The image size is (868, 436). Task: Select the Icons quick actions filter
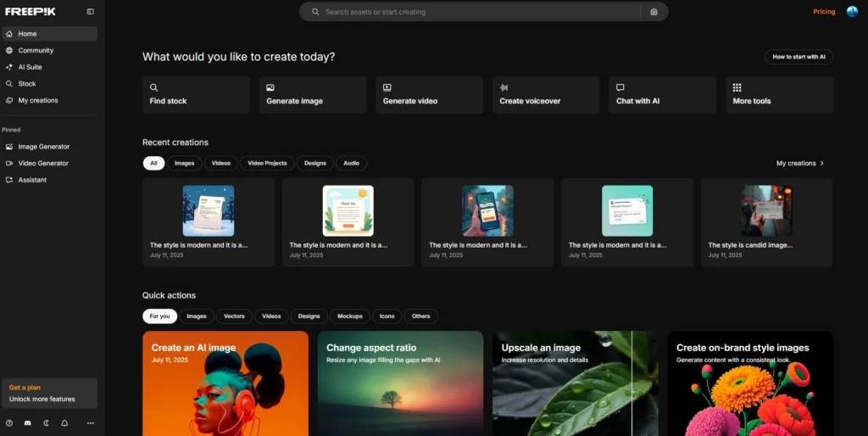pyautogui.click(x=387, y=316)
